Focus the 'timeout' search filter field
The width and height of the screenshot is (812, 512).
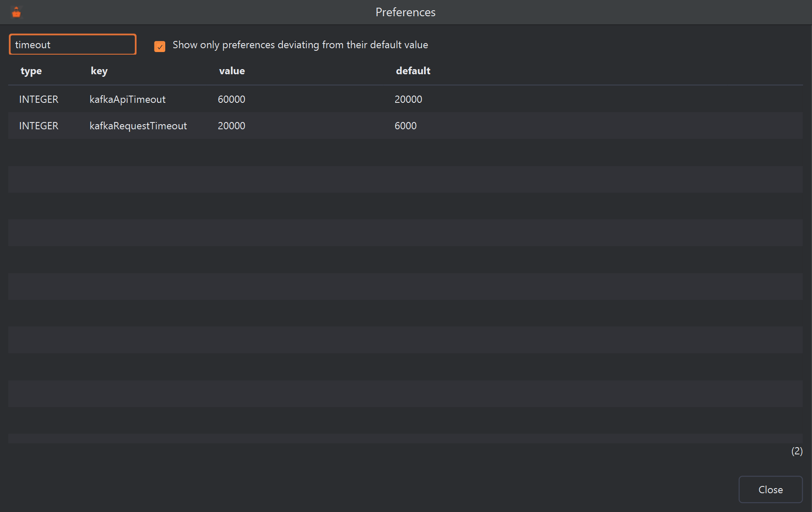73,44
